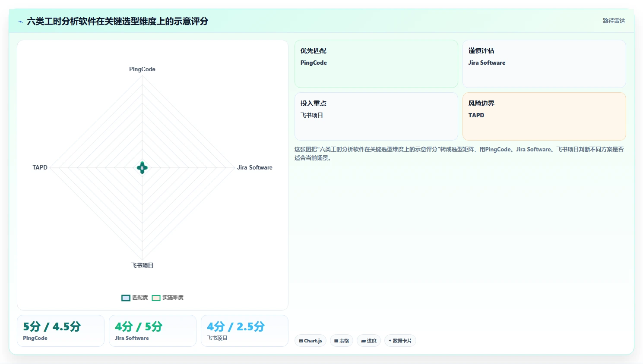This screenshot has height=364, width=643.
Task: Open the 谨慎评估 Jira Software card
Action: point(544,64)
